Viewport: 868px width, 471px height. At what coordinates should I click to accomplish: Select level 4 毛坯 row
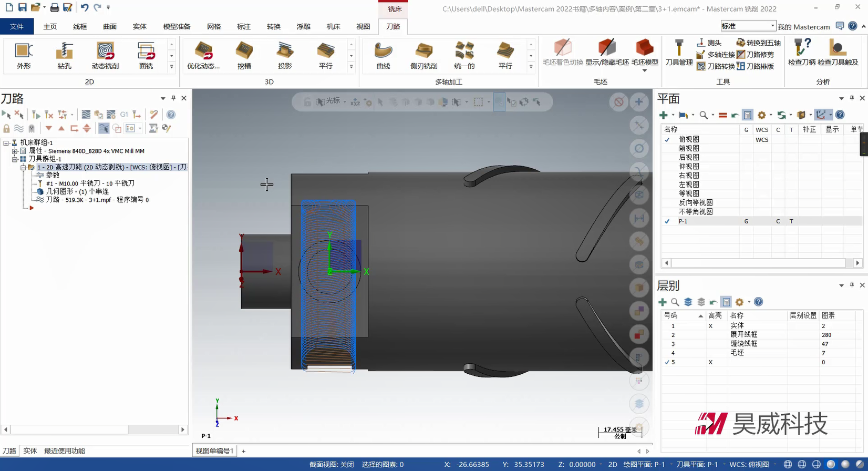coord(761,353)
